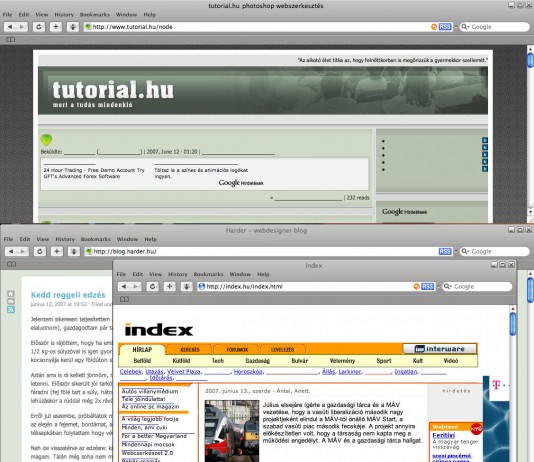Open Help menu in Index window

click(x=263, y=274)
